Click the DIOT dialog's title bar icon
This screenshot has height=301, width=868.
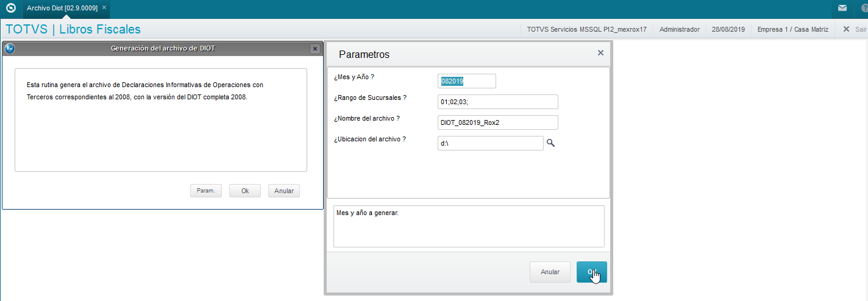(10, 49)
